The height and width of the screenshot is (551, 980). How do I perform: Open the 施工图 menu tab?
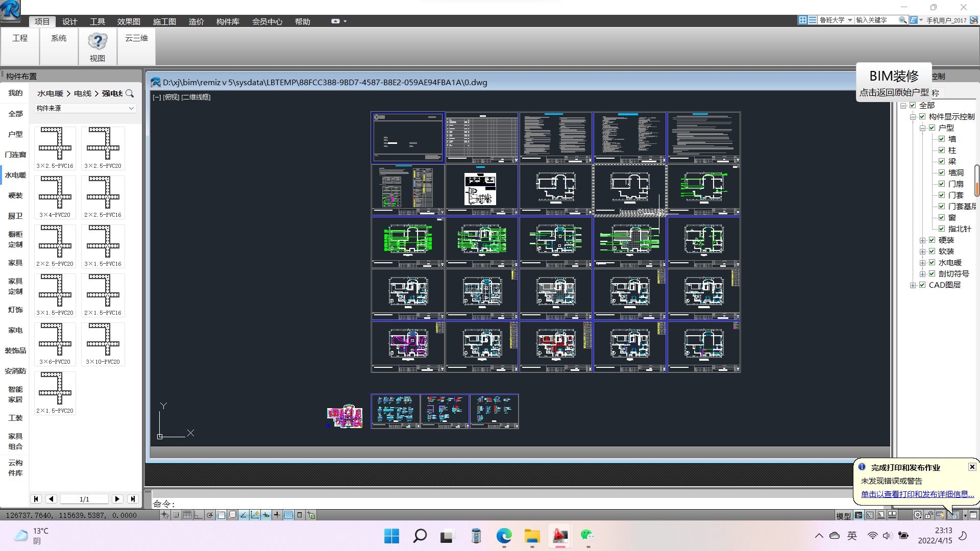tap(164, 21)
